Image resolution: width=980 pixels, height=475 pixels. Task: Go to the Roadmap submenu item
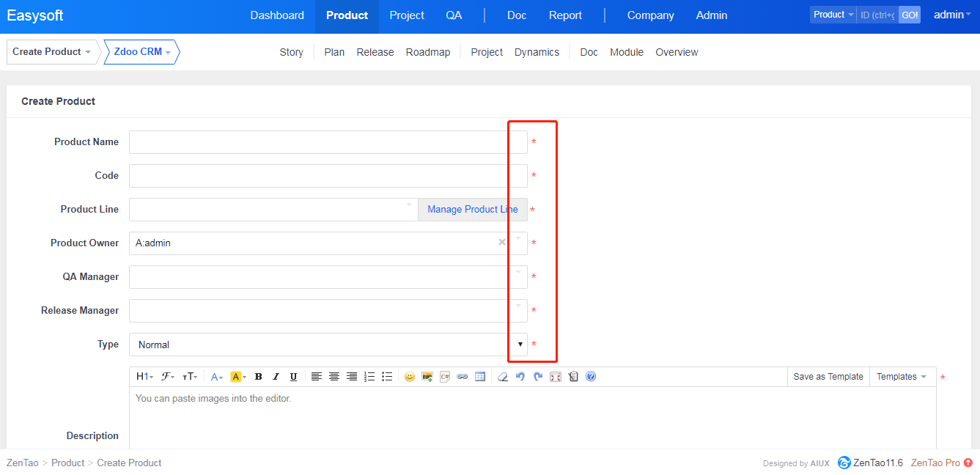(428, 52)
